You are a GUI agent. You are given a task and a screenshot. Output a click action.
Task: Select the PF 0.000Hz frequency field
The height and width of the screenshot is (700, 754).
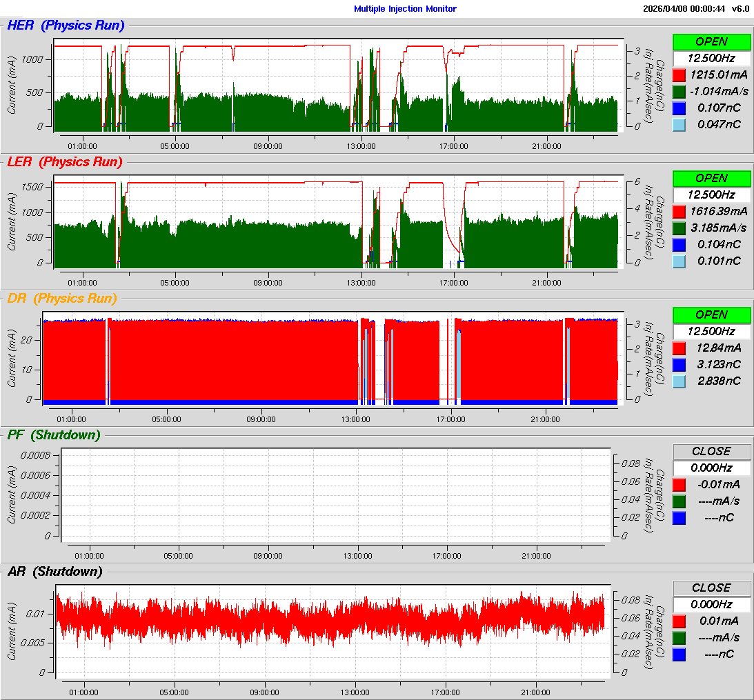(711, 468)
